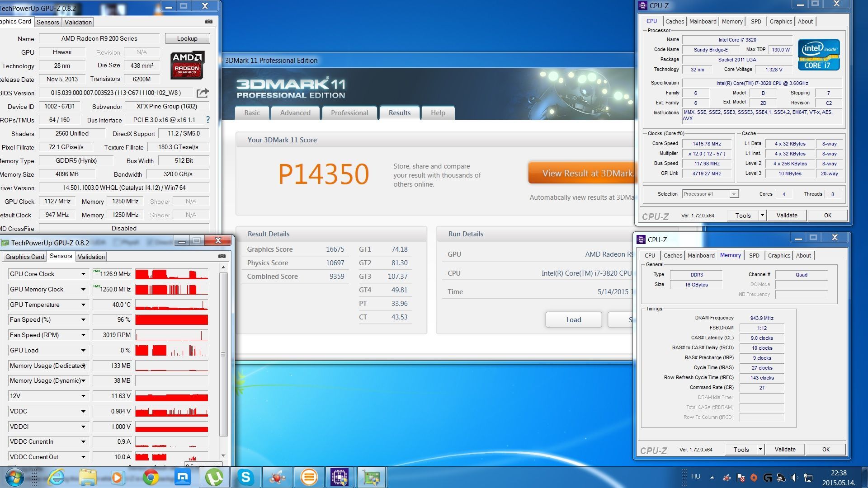Open uTorrent from the taskbar
The width and height of the screenshot is (868, 488).
pyautogui.click(x=214, y=477)
